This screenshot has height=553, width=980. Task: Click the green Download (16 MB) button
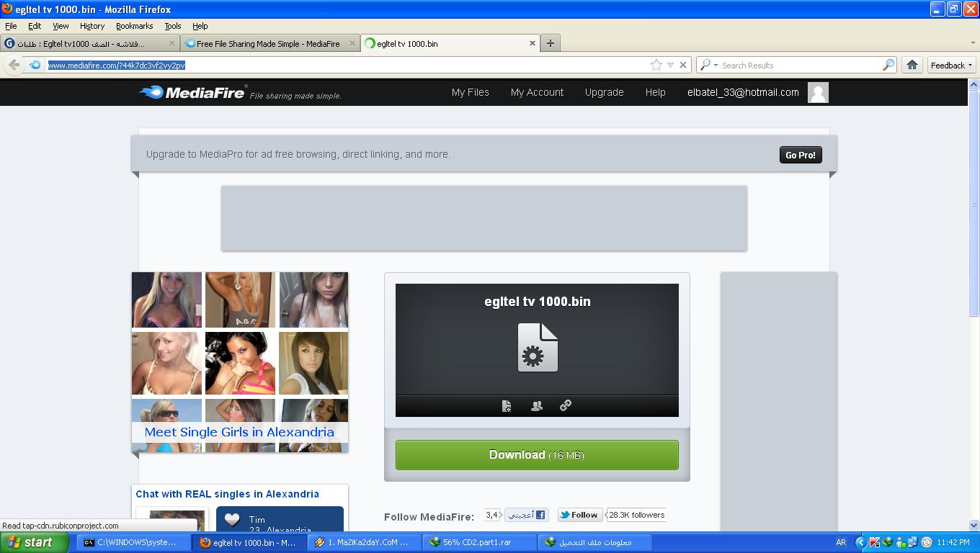click(x=537, y=455)
